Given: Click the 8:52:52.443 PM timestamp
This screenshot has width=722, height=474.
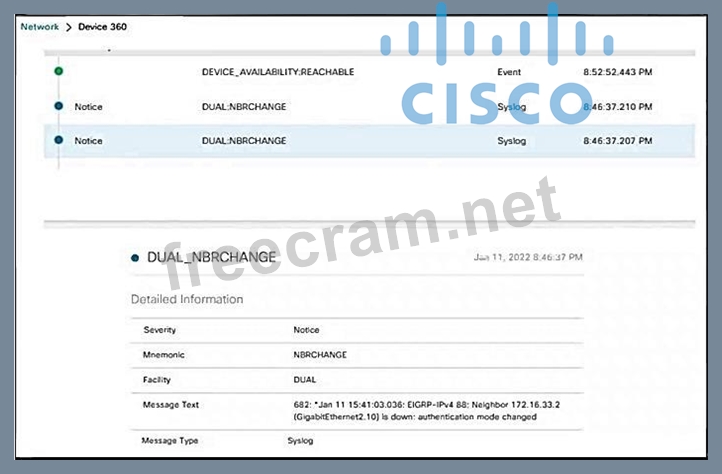Looking at the screenshot, I should [617, 72].
